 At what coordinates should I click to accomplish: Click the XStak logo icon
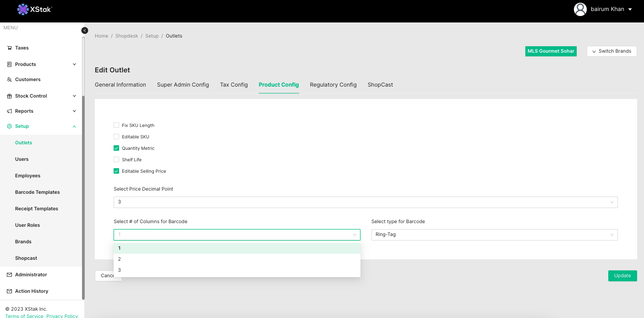[x=22, y=9]
